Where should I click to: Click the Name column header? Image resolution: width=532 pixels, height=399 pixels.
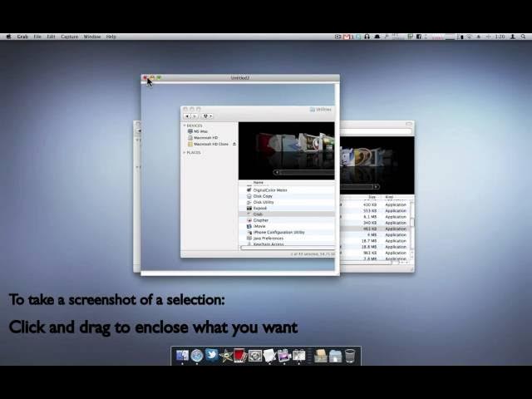click(259, 182)
